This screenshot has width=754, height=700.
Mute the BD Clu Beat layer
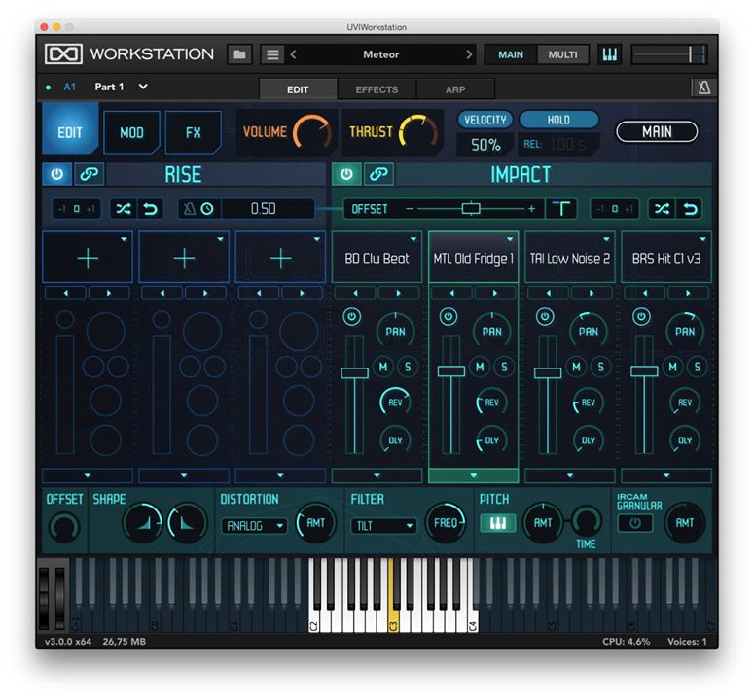(x=383, y=367)
